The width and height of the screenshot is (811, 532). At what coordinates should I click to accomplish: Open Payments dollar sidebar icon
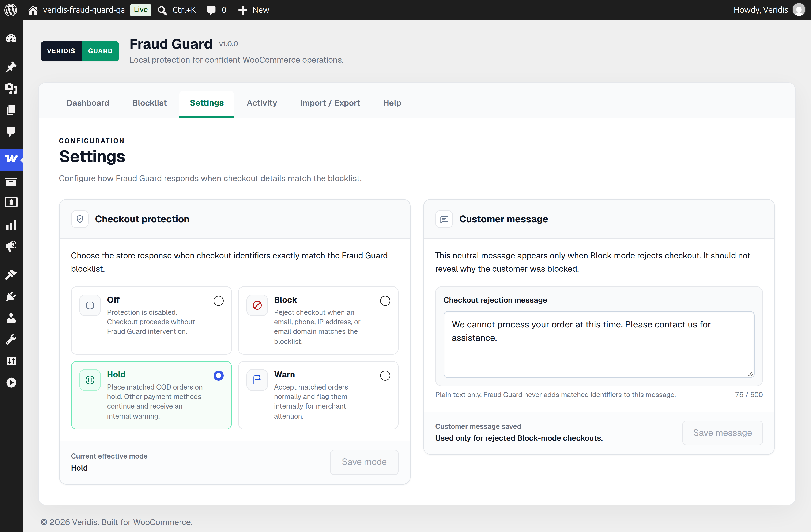[11, 202]
